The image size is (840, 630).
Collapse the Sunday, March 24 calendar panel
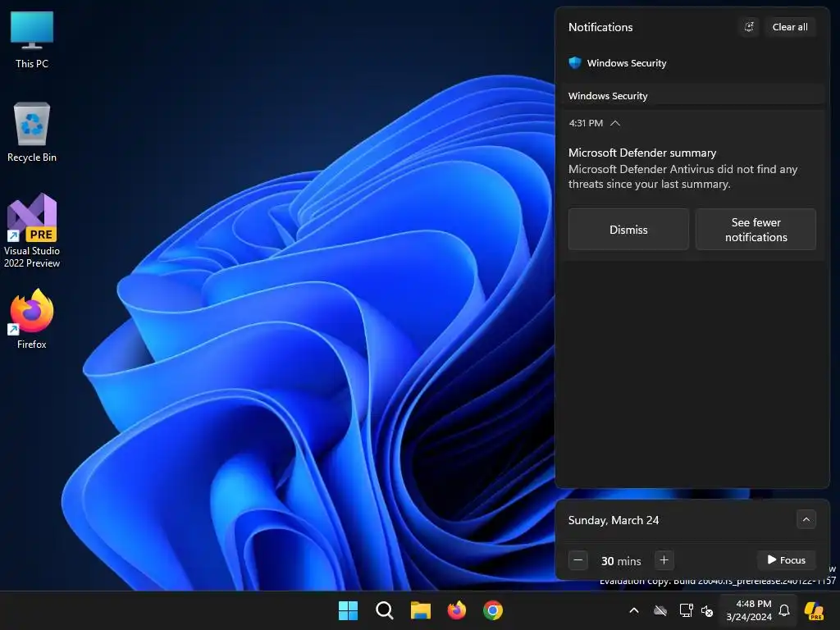806,519
